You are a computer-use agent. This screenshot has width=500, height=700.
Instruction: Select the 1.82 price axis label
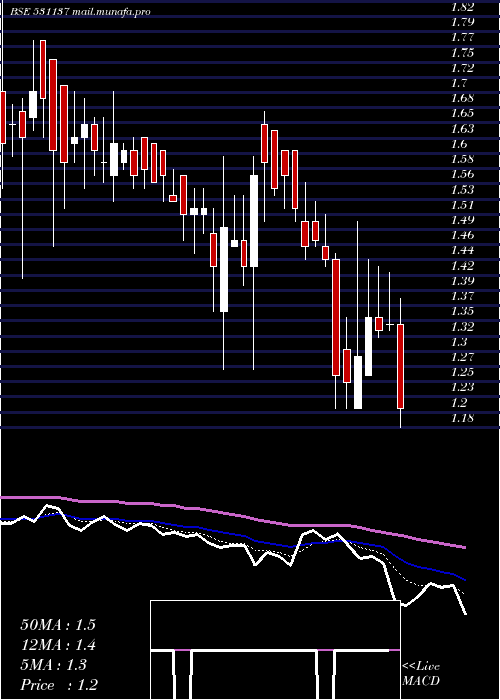coord(462,7)
